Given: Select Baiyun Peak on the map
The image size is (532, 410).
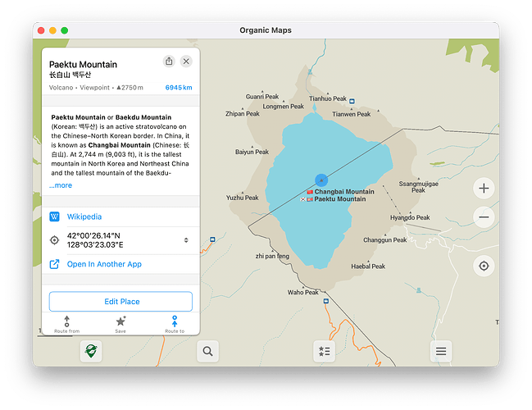Looking at the screenshot, I should point(252,152).
